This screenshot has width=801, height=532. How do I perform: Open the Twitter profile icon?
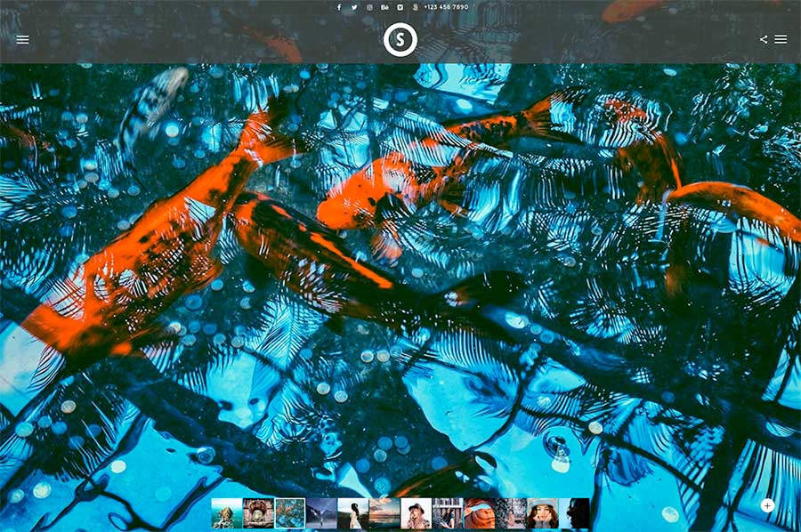pos(354,7)
